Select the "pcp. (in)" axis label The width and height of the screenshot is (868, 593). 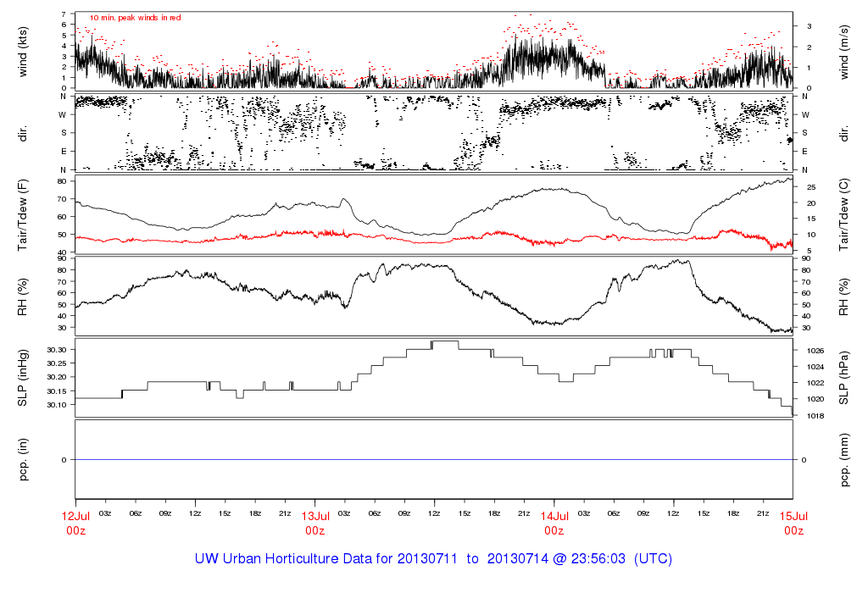click(23, 459)
